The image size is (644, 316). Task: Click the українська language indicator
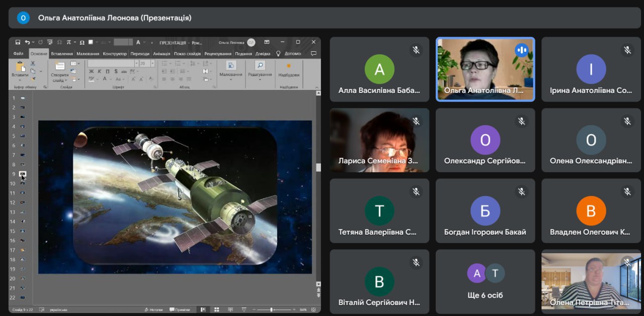click(x=58, y=309)
